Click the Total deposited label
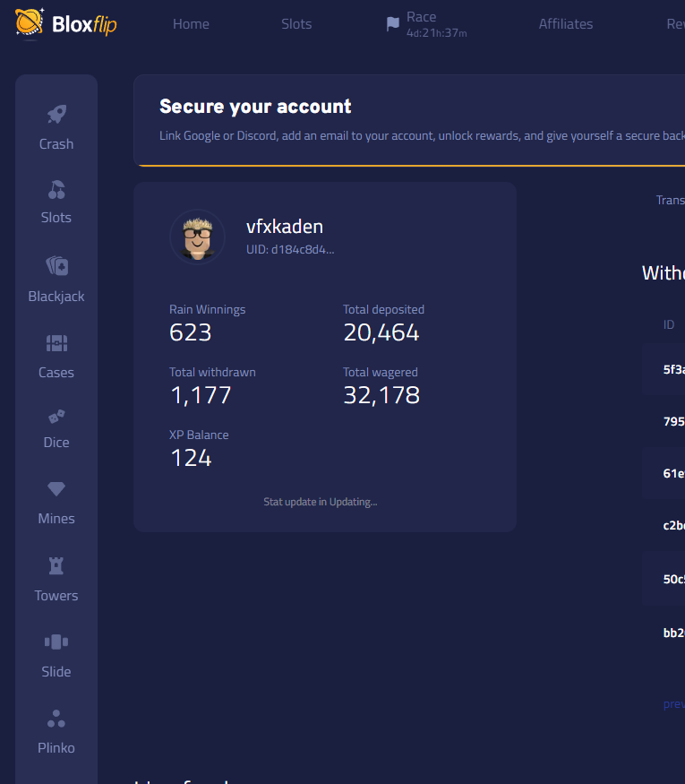The height and width of the screenshot is (784, 685). pyautogui.click(x=384, y=309)
